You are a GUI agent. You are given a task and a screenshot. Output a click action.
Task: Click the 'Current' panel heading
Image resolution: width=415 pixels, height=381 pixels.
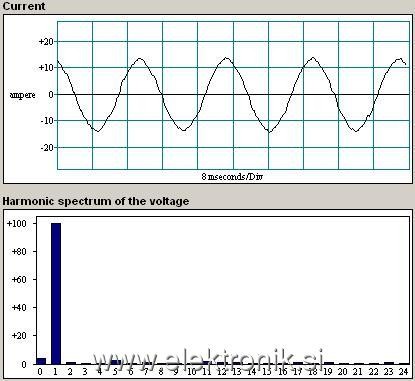pos(24,6)
